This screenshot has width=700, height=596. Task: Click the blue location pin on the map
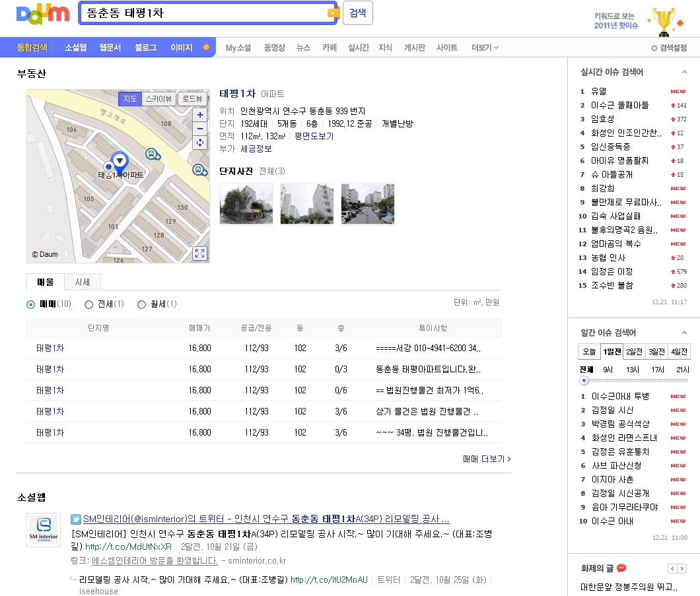pos(120,160)
